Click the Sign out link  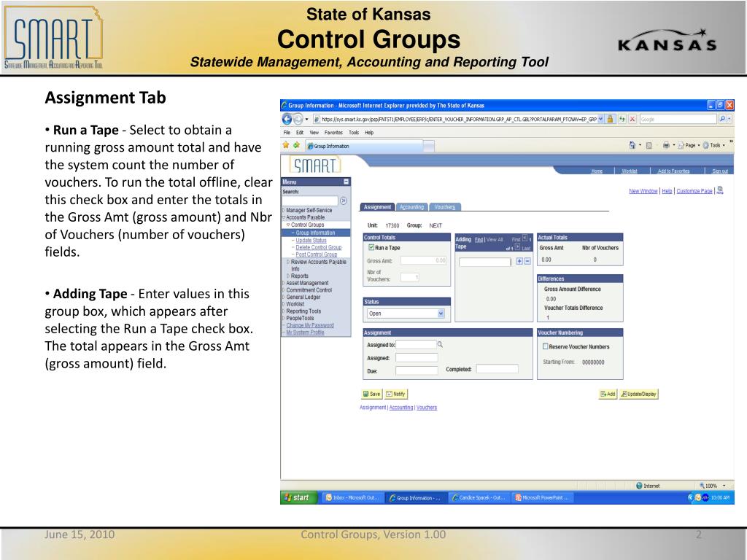(720, 171)
